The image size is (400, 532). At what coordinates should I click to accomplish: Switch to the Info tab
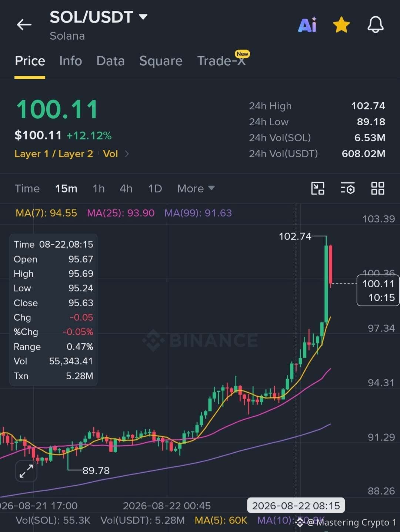pyautogui.click(x=70, y=61)
